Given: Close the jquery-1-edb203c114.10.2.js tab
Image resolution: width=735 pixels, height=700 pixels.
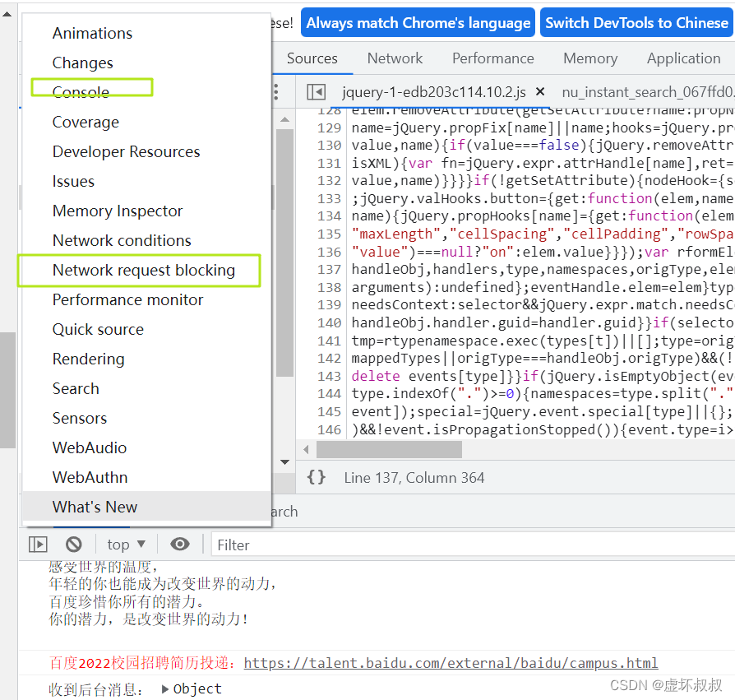Looking at the screenshot, I should pos(540,91).
